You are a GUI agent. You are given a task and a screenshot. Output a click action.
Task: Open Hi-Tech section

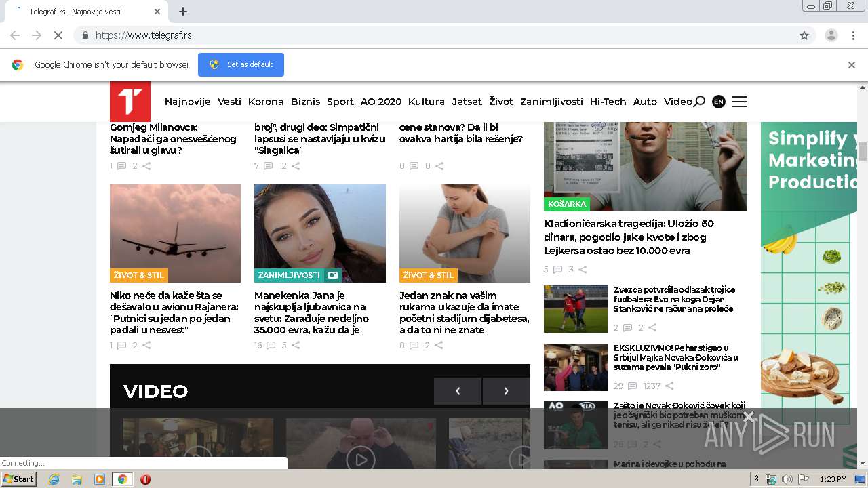(x=608, y=102)
